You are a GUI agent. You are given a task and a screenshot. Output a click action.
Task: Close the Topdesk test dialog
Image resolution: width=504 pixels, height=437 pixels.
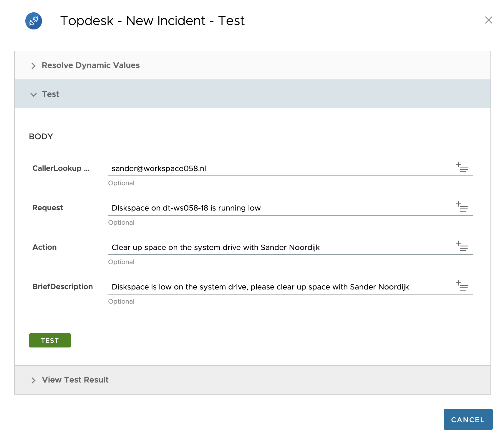[489, 20]
